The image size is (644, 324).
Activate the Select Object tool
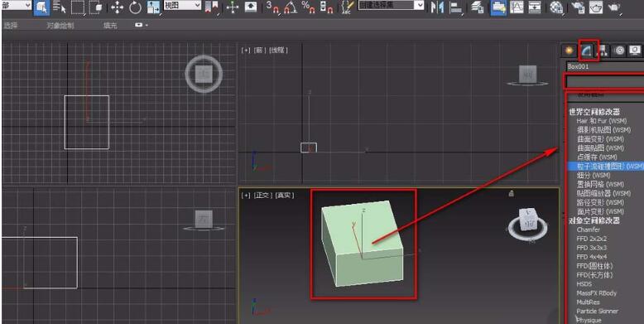click(41, 7)
